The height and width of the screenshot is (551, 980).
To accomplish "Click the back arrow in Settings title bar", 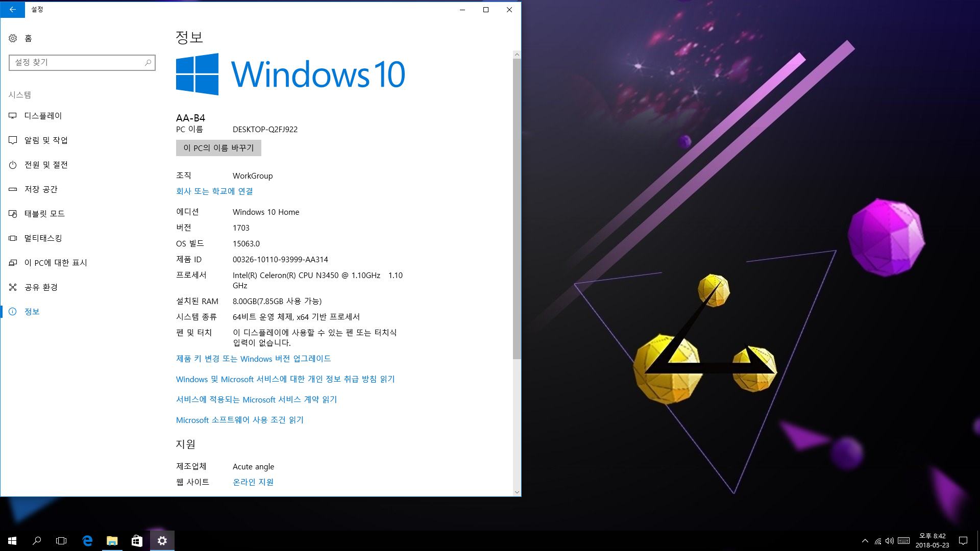I will coord(12,9).
